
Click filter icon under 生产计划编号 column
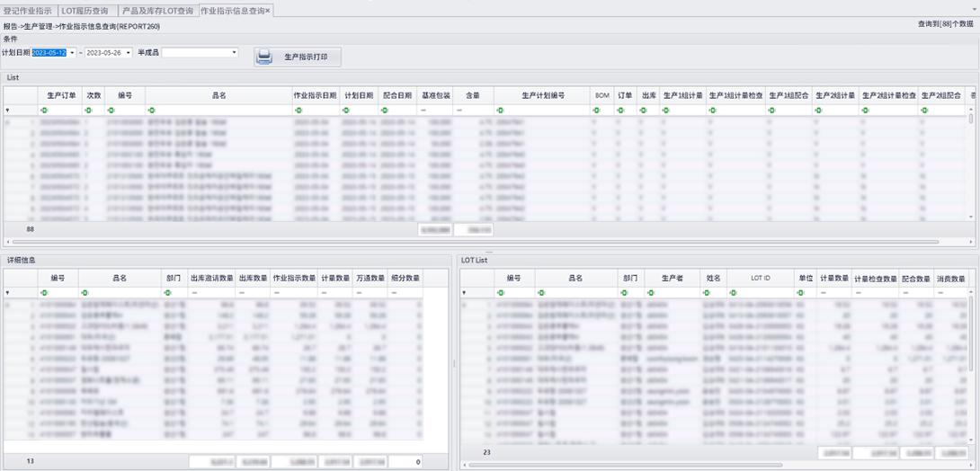pos(499,111)
